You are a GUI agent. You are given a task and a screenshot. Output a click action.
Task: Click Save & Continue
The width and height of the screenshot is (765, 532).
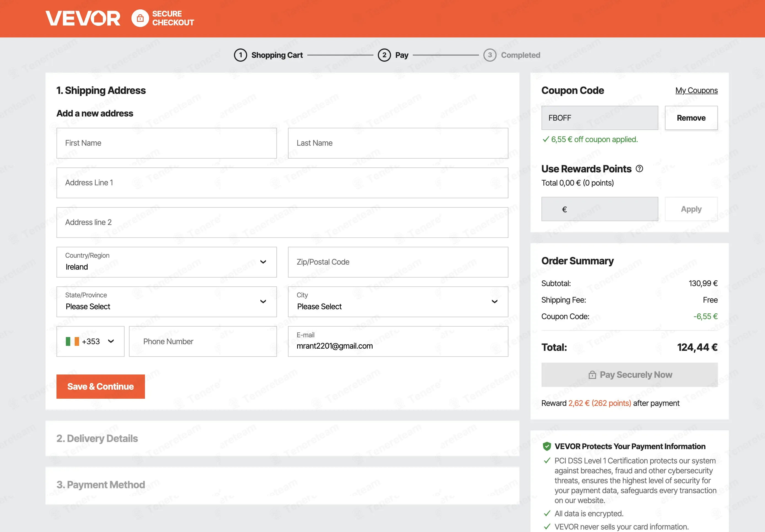pos(101,387)
